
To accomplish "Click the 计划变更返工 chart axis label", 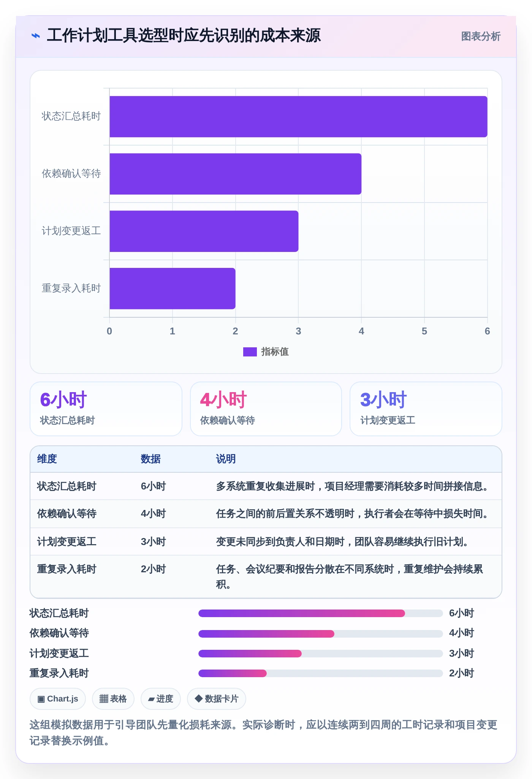I will coord(71,231).
